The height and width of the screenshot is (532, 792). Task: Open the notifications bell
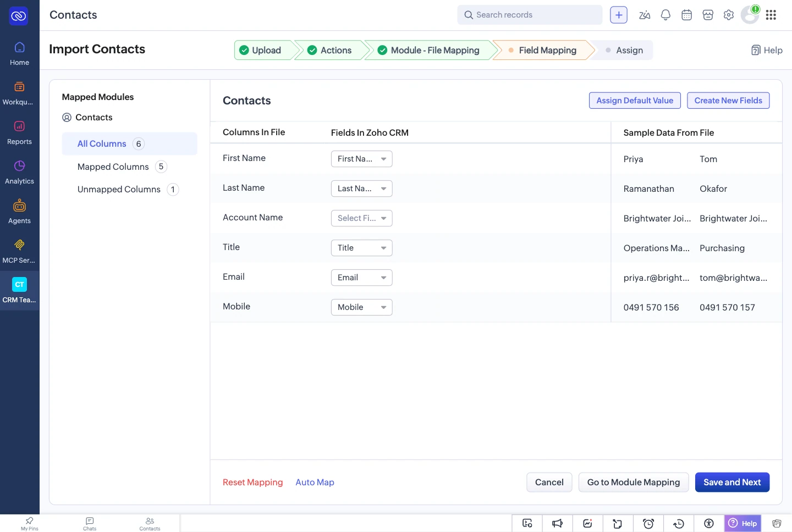pos(665,15)
